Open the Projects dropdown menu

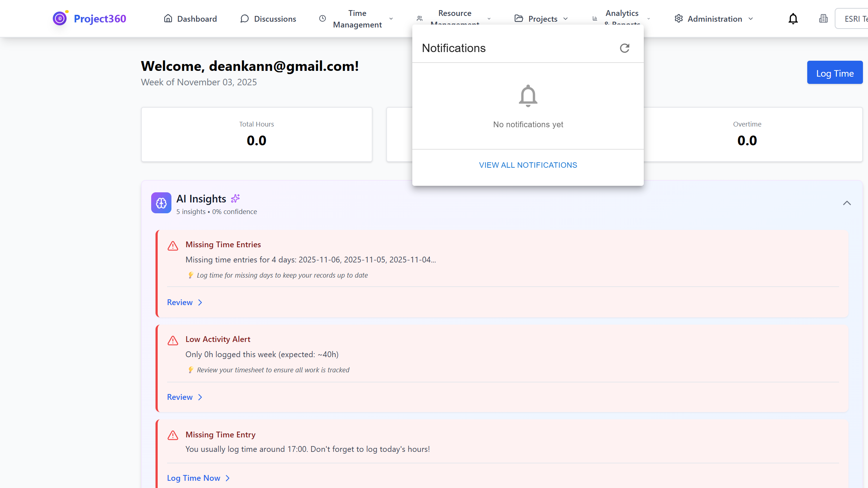point(566,18)
